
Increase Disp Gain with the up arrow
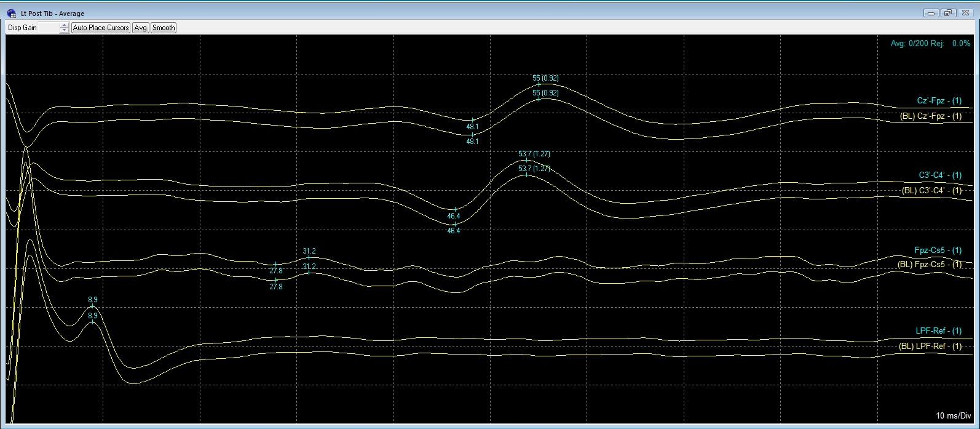pyautogui.click(x=65, y=25)
